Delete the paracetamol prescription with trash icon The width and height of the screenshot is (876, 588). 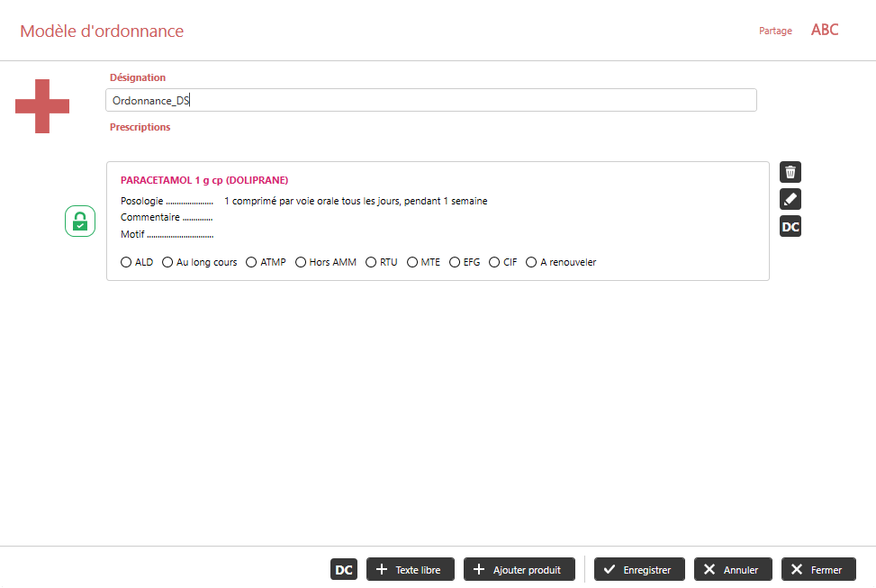[790, 173]
